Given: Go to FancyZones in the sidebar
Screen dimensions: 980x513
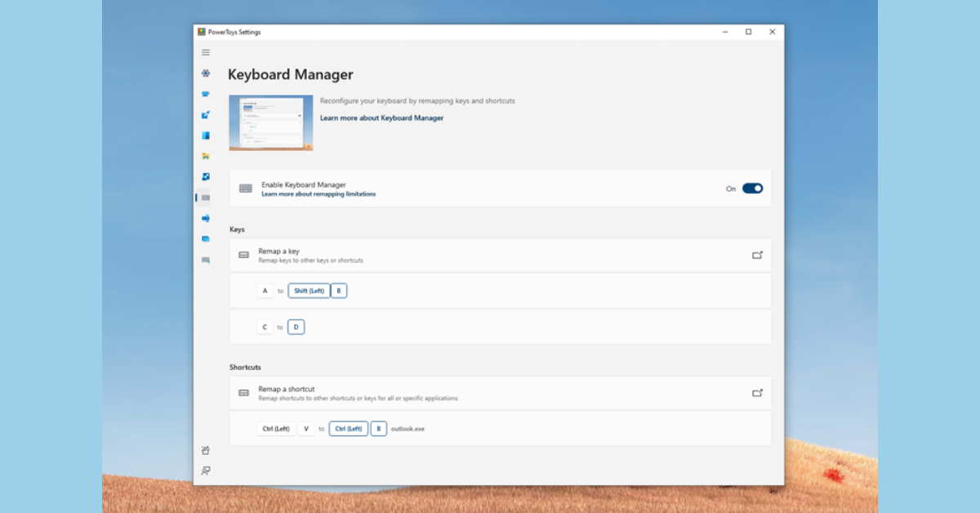Looking at the screenshot, I should 206,136.
